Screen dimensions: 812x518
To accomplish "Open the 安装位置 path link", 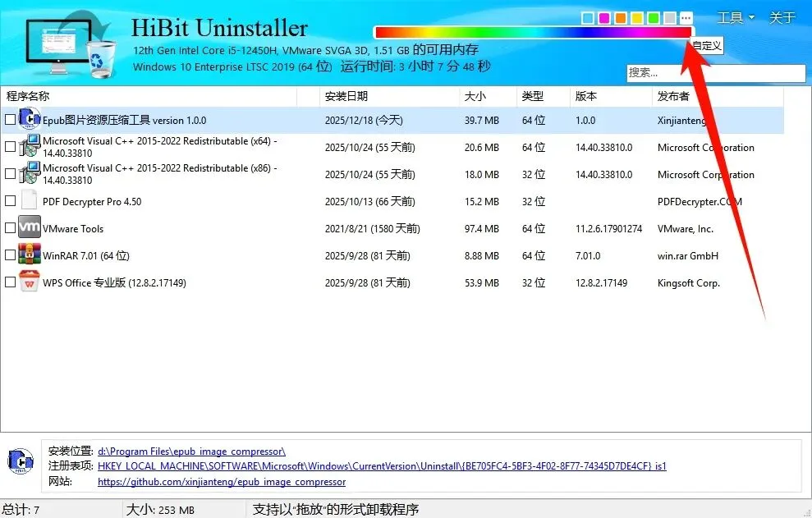I will (x=191, y=452).
